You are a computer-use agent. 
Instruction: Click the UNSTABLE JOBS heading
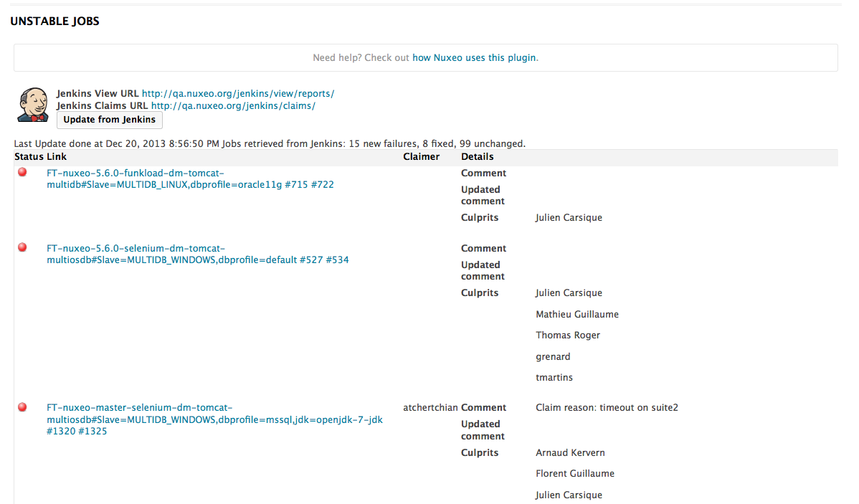(x=54, y=22)
